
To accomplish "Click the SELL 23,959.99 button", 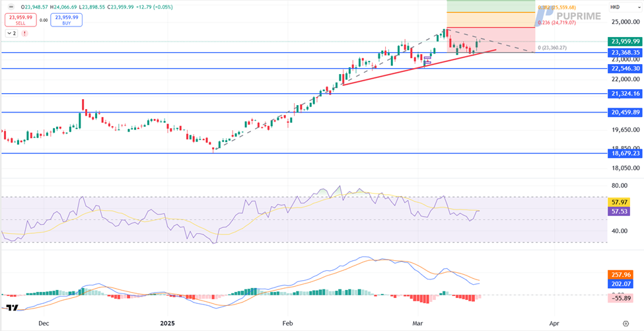I will click(x=21, y=20).
